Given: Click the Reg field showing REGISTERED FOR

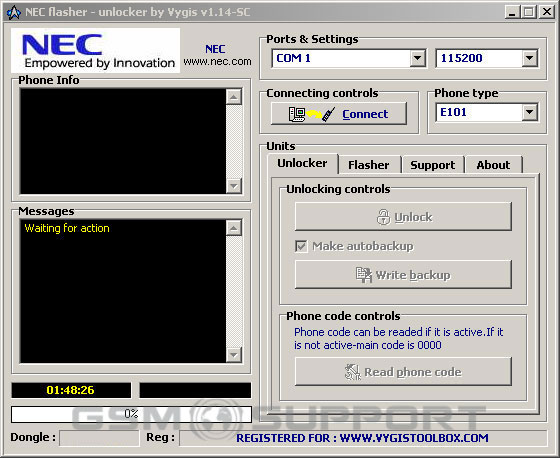Looking at the screenshot, I should pyautogui.click(x=363, y=438).
